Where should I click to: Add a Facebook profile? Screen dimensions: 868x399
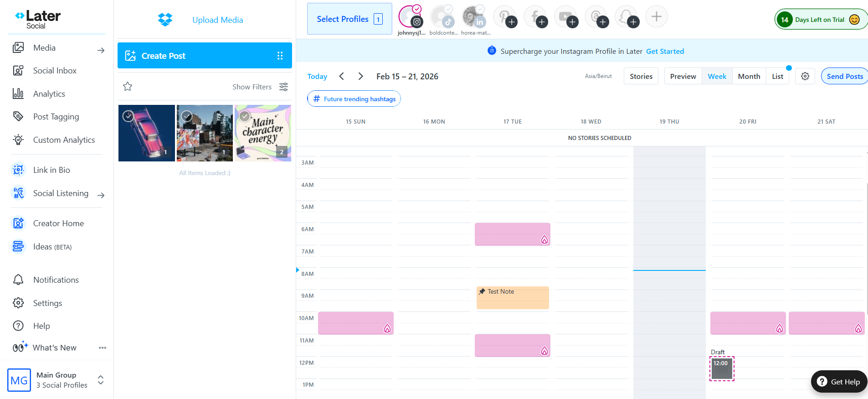pyautogui.click(x=535, y=17)
